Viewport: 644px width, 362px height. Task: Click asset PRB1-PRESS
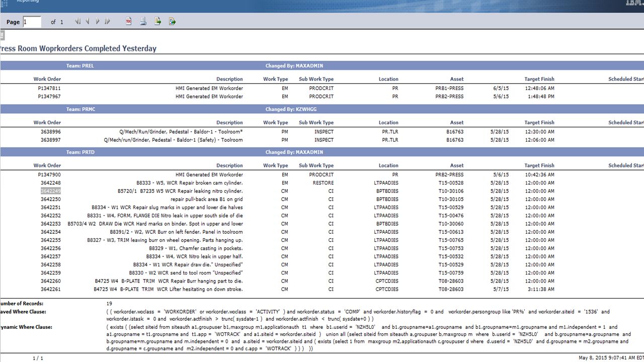(x=449, y=88)
